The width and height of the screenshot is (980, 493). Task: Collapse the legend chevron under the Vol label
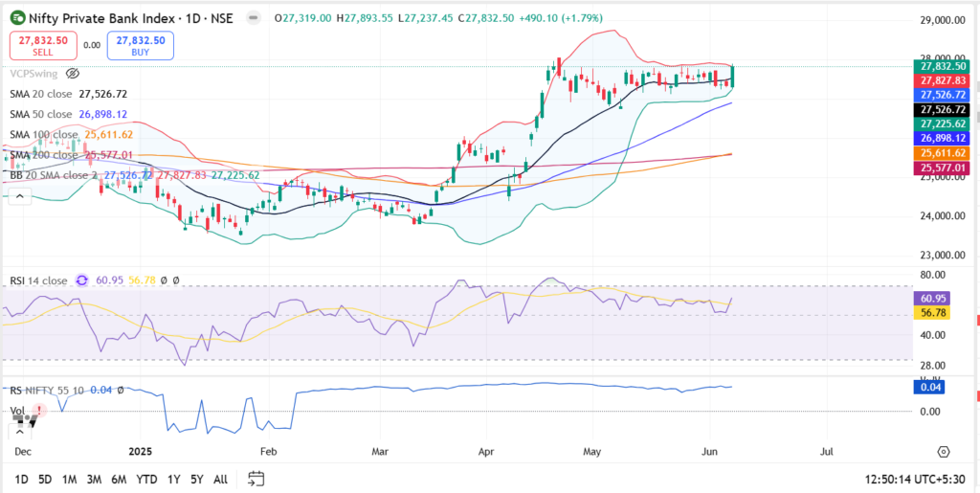[x=19, y=432]
